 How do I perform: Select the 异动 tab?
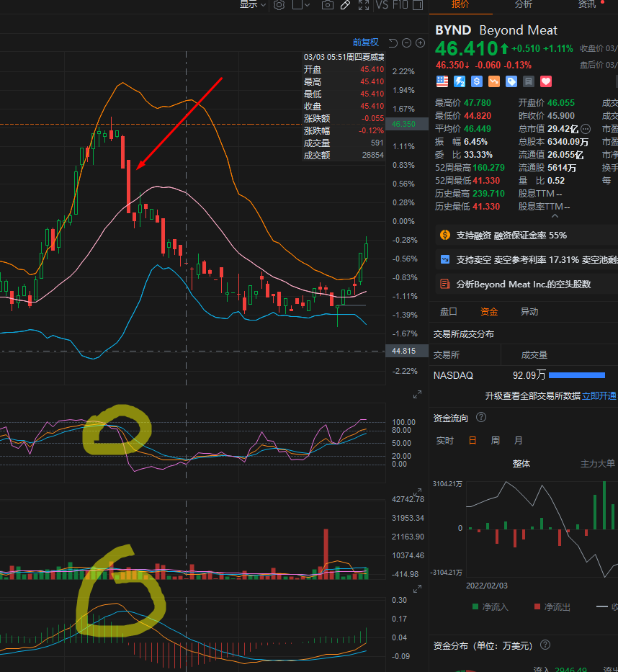coord(529,312)
